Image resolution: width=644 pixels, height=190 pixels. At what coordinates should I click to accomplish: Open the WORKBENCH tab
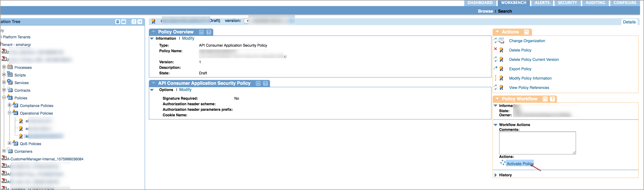tap(514, 3)
